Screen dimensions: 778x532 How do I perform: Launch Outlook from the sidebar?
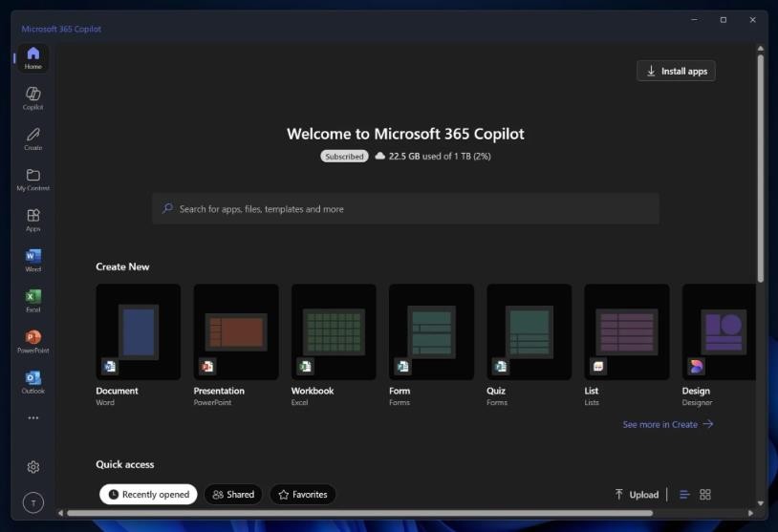pyautogui.click(x=33, y=382)
